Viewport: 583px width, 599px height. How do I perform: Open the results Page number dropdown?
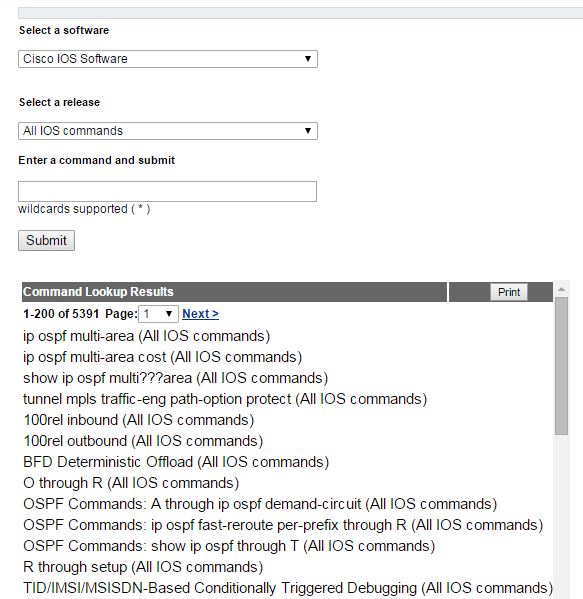(x=158, y=314)
